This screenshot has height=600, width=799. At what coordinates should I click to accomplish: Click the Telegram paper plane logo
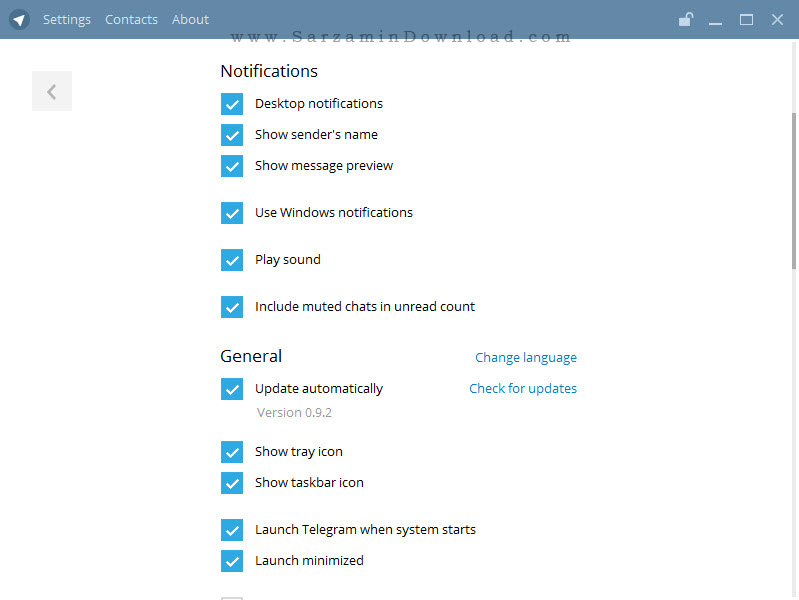(x=19, y=19)
